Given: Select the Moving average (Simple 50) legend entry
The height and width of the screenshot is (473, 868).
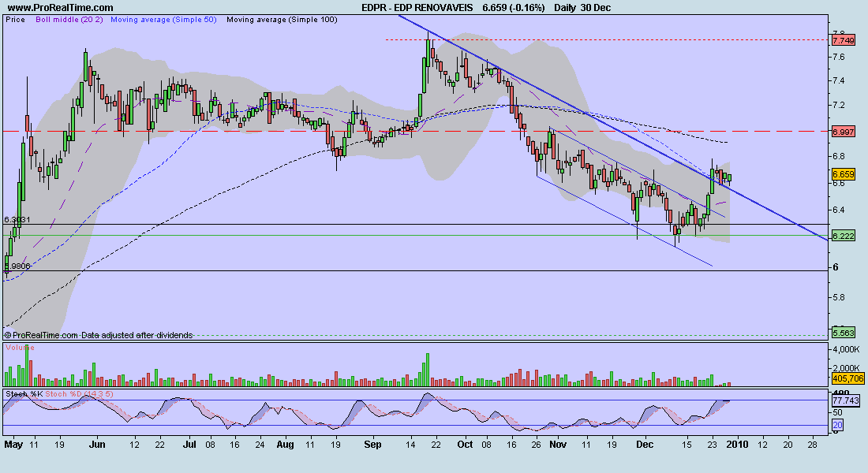Looking at the screenshot, I should [164, 20].
